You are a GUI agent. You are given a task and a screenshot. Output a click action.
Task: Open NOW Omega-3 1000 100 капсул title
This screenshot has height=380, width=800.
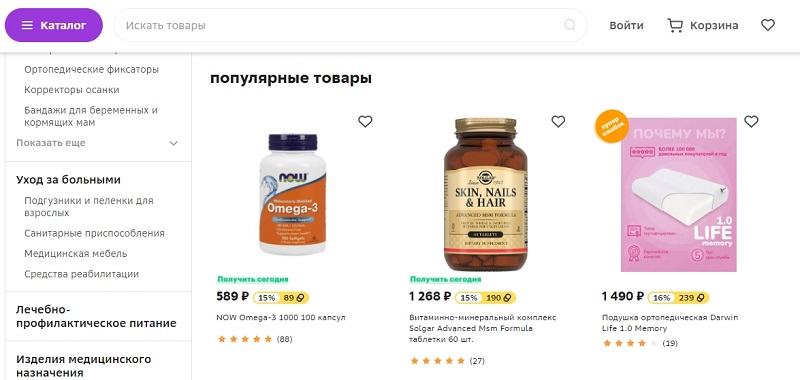281,317
